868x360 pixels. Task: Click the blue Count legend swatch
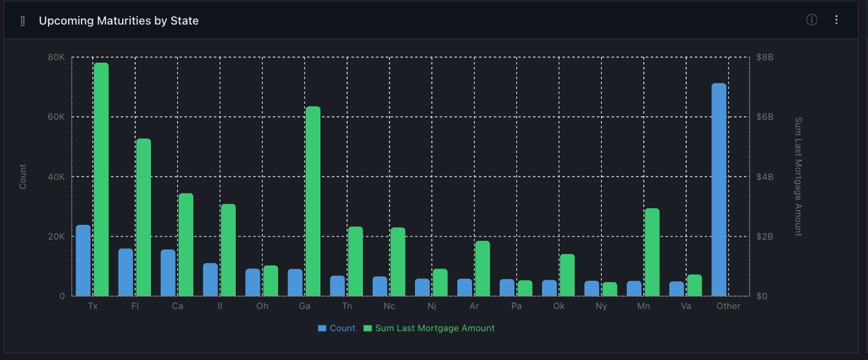(x=322, y=328)
